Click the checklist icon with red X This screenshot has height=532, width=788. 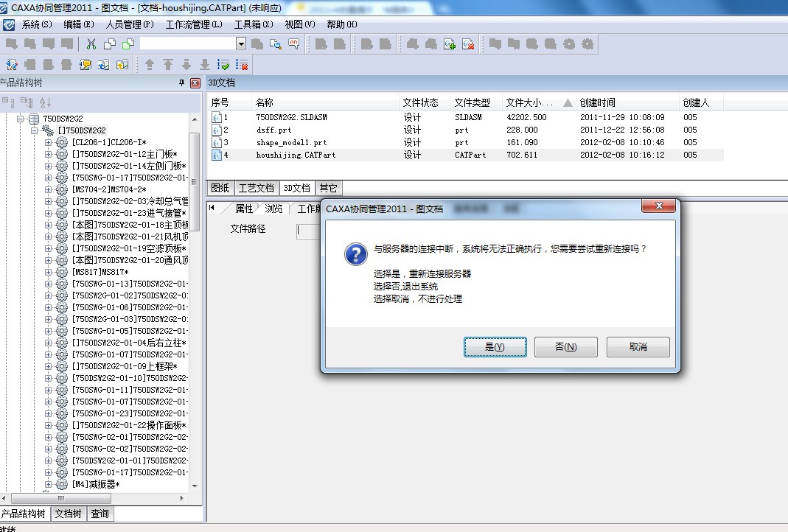242,65
